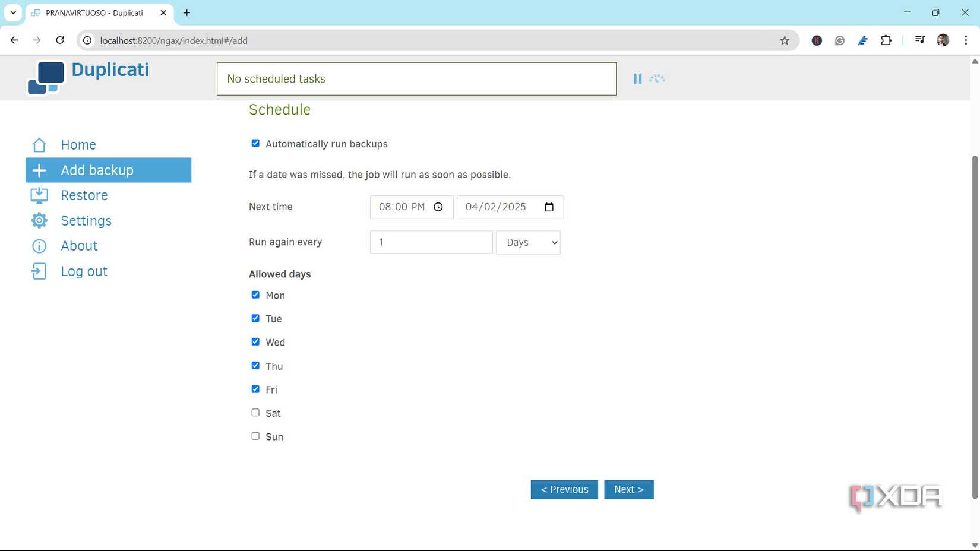Image resolution: width=980 pixels, height=551 pixels.
Task: Open the About page in sidebar
Action: coord(108,246)
